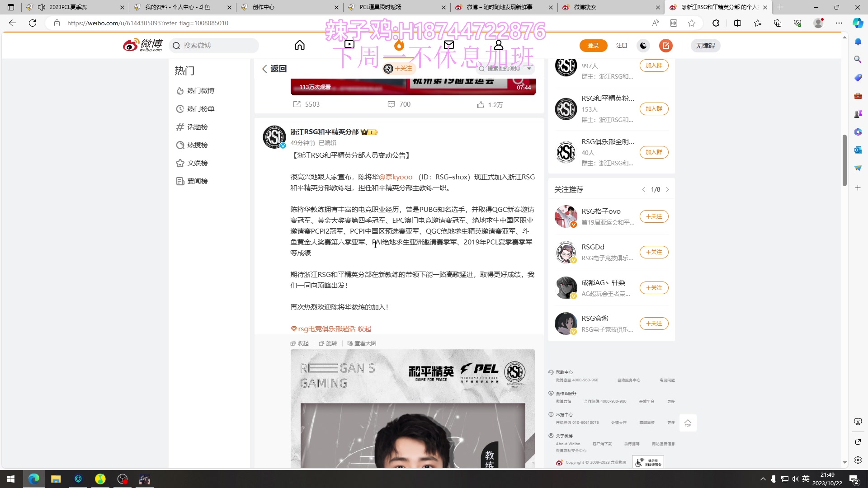Click the orange compose post icon
Image resolution: width=868 pixels, height=488 pixels.
[x=665, y=45]
